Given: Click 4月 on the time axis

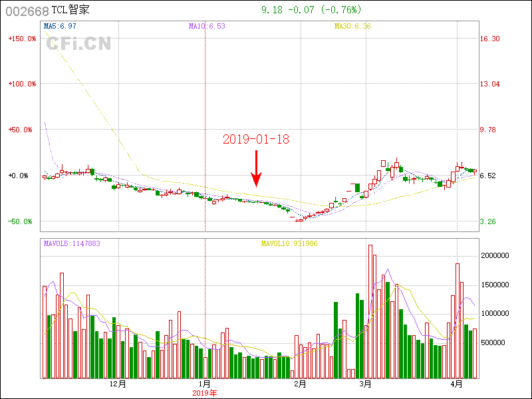Looking at the screenshot, I should tap(456, 384).
